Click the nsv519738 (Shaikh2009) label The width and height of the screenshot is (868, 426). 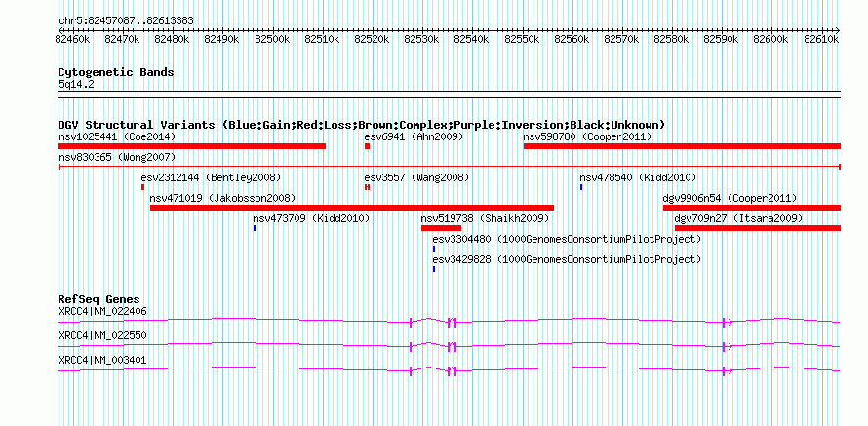tap(485, 218)
